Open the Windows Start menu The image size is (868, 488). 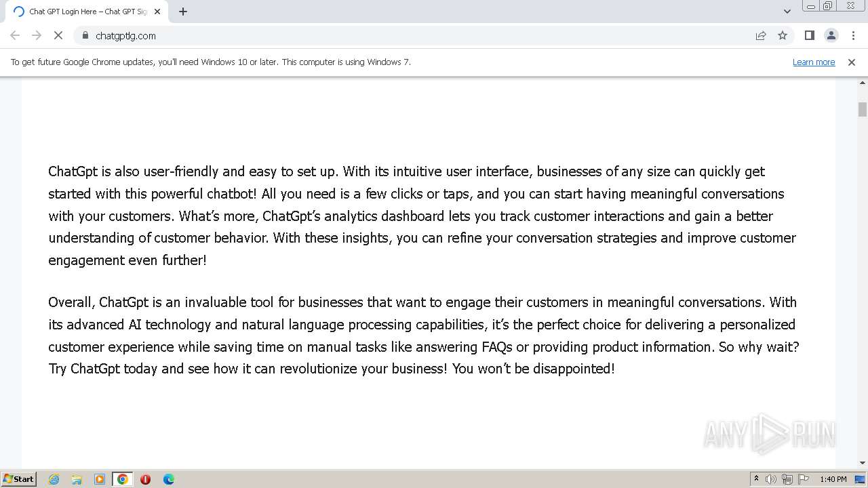[18, 479]
